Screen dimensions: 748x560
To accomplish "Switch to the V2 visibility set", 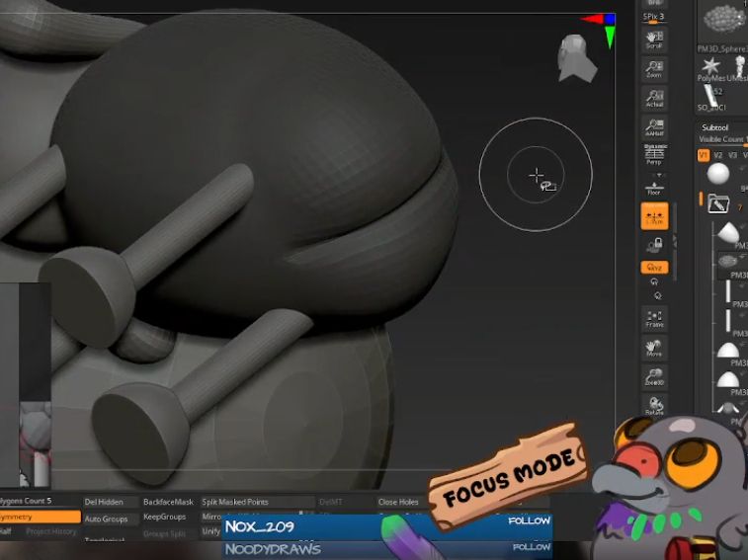I will [x=717, y=155].
